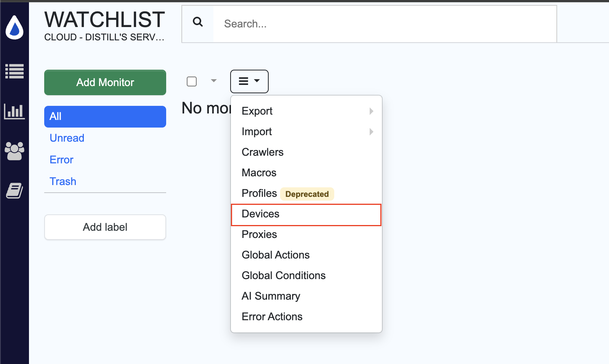Screen dimensions: 609x364
Task: Open the team users group icon
Action: click(x=14, y=151)
